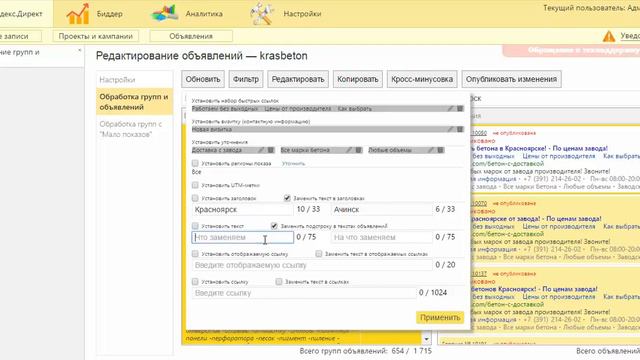Screen dimensions: 640x360
Task: Click the warning triangle notification icon
Action: point(609,36)
